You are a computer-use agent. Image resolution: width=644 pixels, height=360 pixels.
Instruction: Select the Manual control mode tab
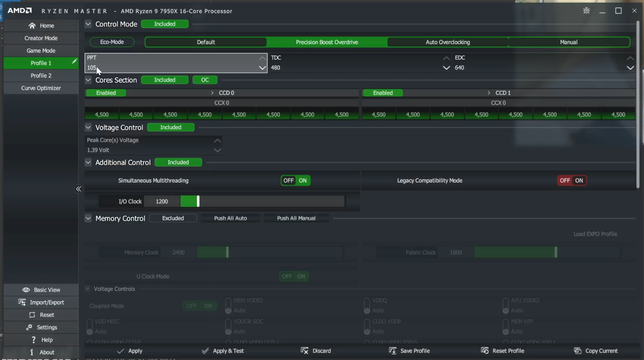click(569, 42)
